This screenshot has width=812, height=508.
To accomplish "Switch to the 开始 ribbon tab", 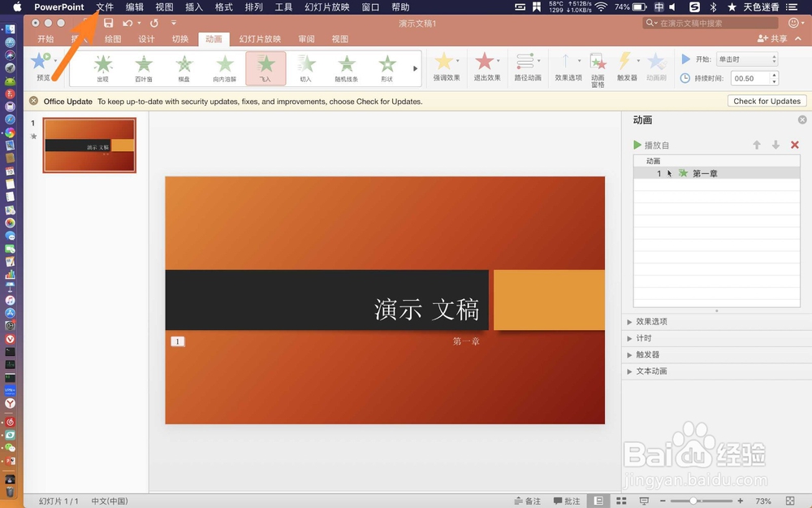I will (45, 39).
